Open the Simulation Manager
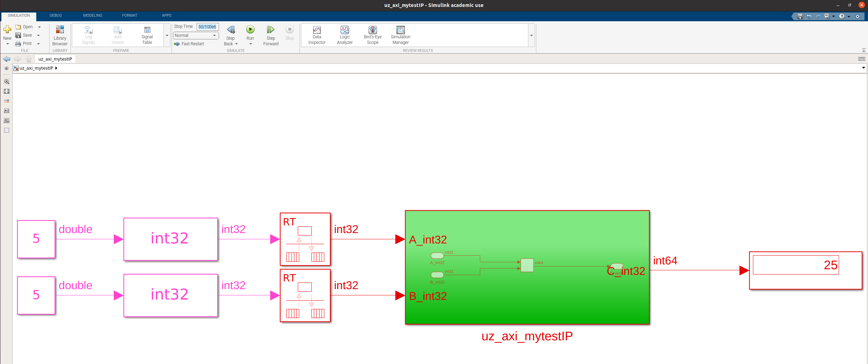 (x=400, y=35)
